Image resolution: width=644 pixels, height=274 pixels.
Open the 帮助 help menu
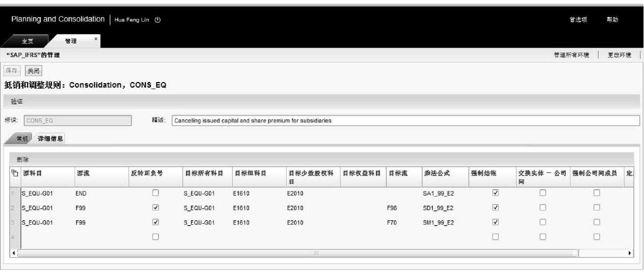[612, 20]
